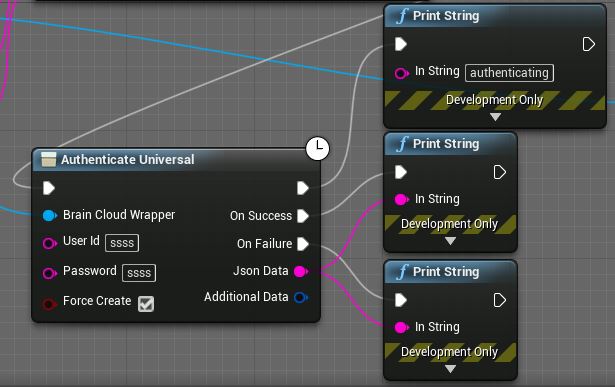615x387 pixels.
Task: Toggle the Force Create checkbox
Action: 146,304
